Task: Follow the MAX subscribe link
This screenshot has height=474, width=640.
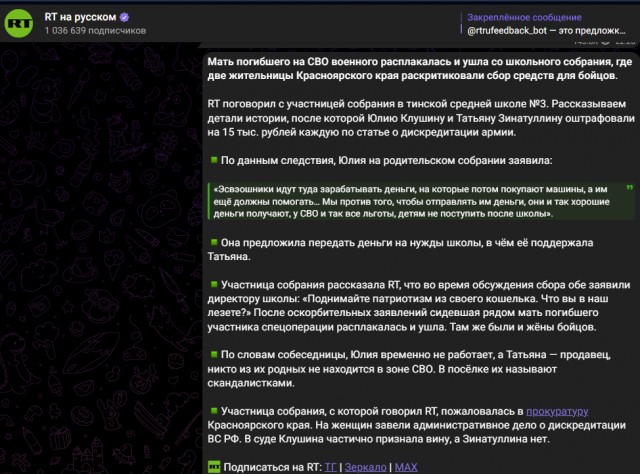Action: (x=406, y=467)
